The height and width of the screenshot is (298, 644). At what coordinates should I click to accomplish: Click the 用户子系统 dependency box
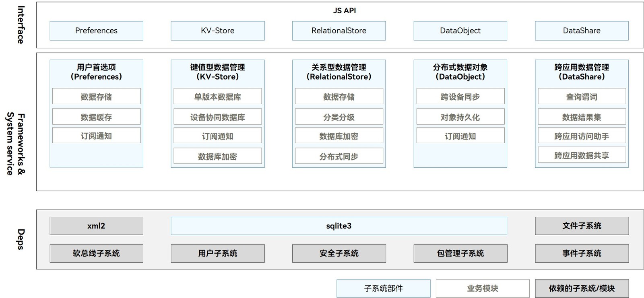(217, 253)
